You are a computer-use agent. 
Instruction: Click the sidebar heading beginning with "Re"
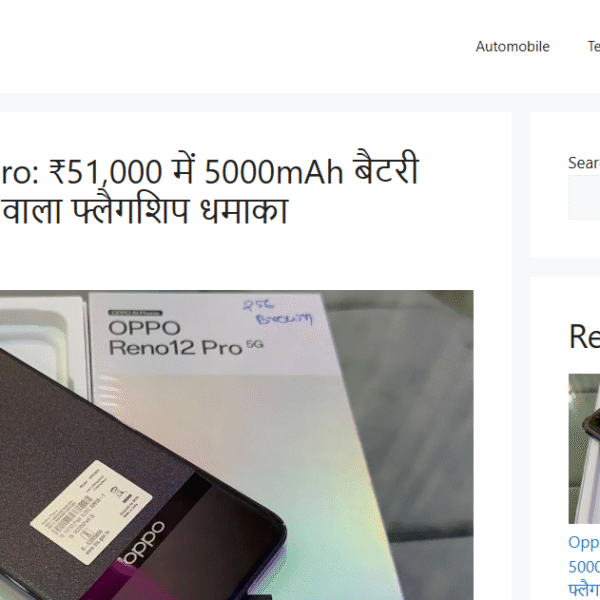tap(584, 336)
